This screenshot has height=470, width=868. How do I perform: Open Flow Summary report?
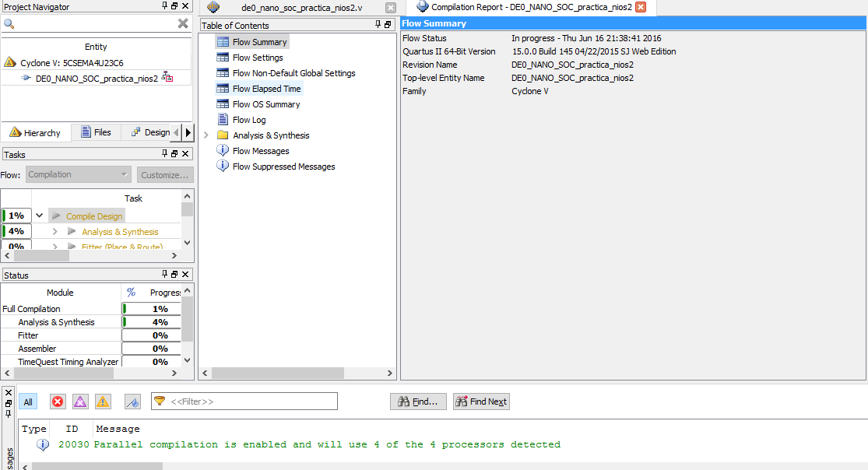pyautogui.click(x=259, y=42)
